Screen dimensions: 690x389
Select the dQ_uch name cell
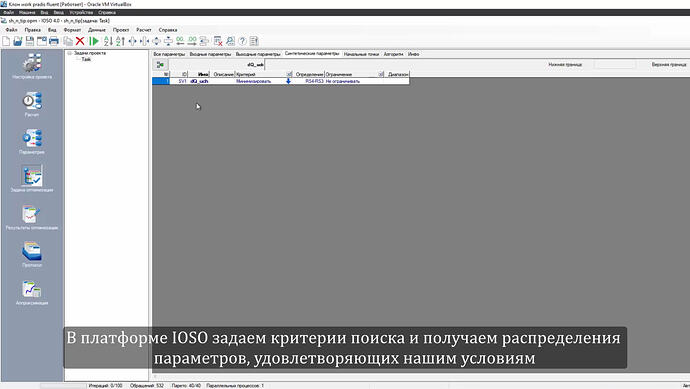click(199, 81)
